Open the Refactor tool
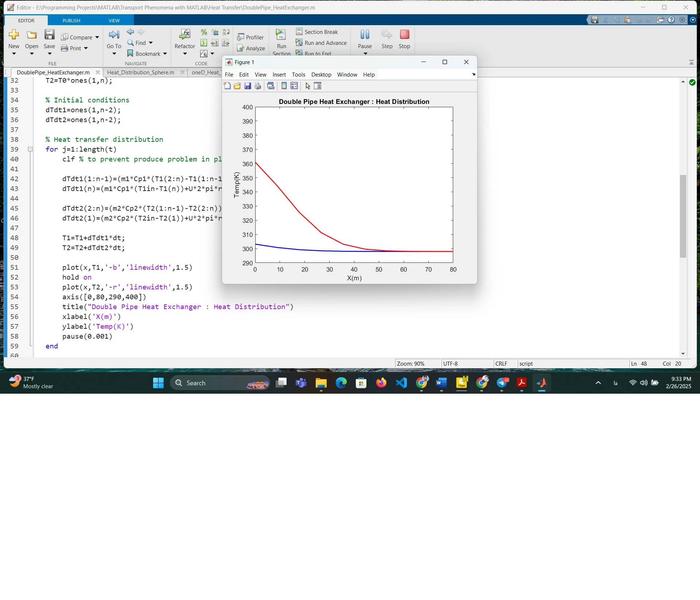 coord(185,39)
